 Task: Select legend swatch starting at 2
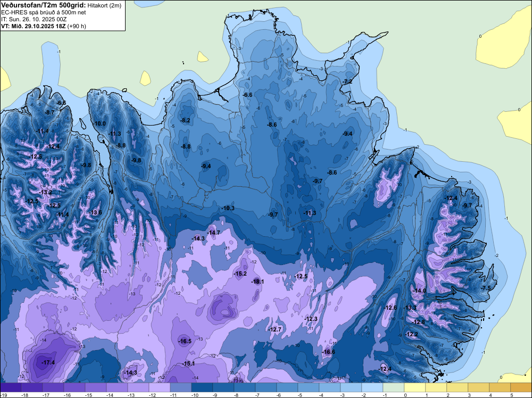[458, 387]
